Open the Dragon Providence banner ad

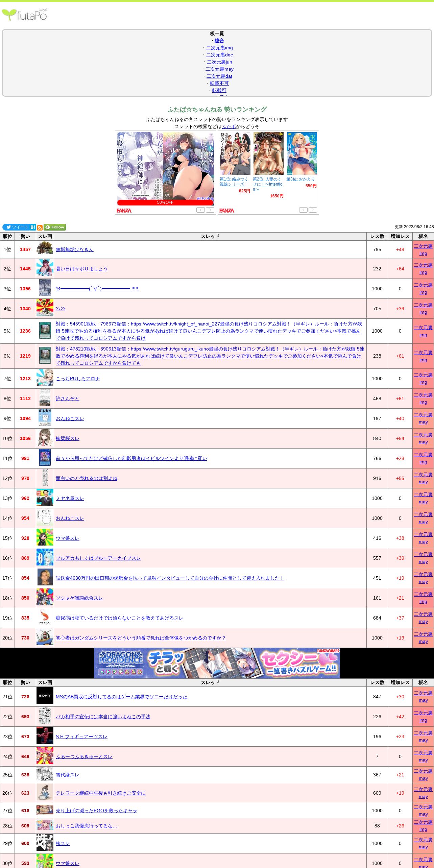point(217,663)
